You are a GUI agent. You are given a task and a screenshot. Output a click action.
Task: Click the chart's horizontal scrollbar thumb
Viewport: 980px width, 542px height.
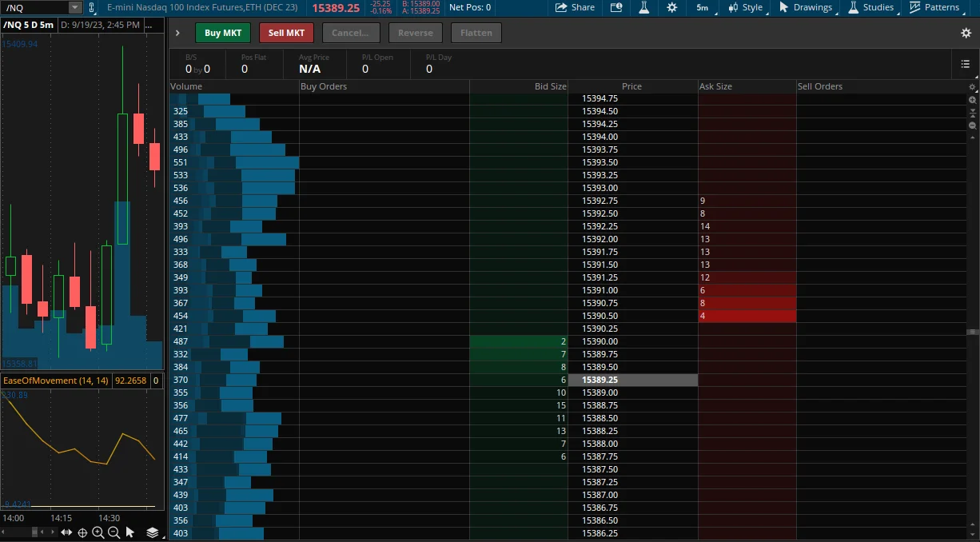tap(34, 532)
